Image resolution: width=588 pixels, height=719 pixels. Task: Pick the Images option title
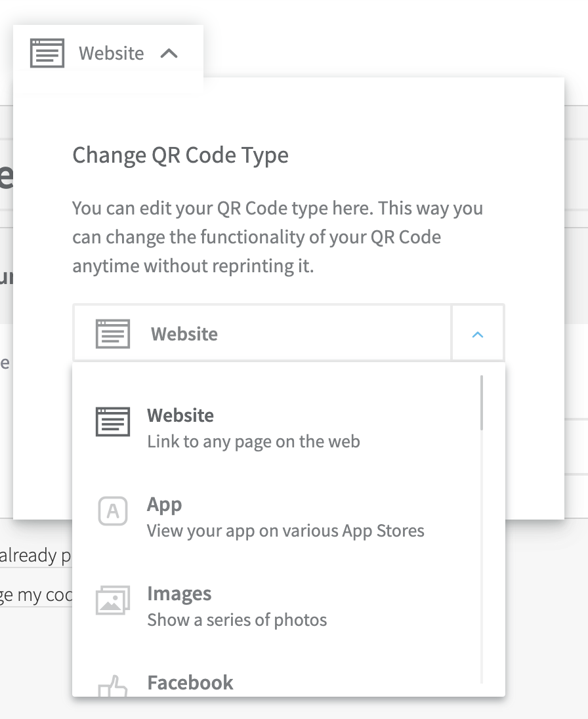tap(179, 594)
